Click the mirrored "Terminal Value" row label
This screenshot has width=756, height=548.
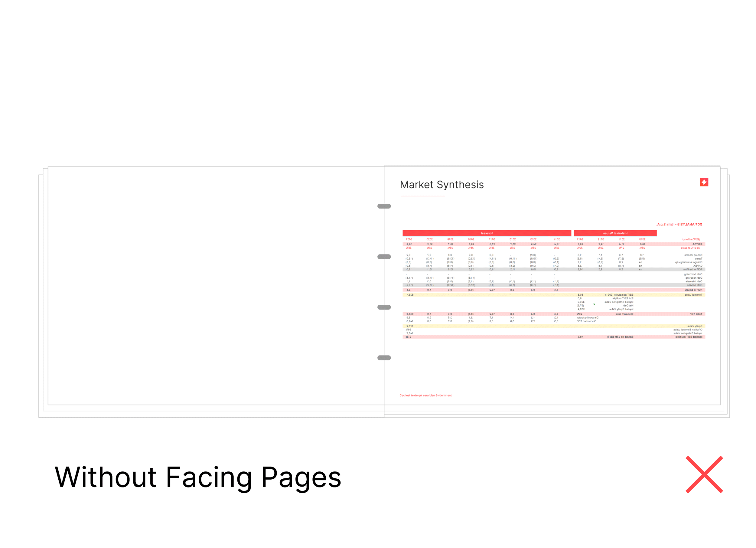point(693,295)
